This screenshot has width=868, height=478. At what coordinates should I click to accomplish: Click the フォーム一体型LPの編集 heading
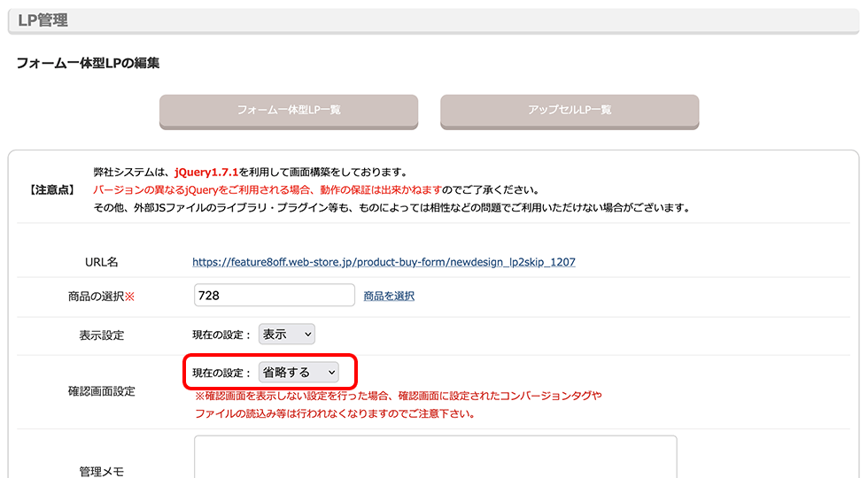(x=88, y=63)
